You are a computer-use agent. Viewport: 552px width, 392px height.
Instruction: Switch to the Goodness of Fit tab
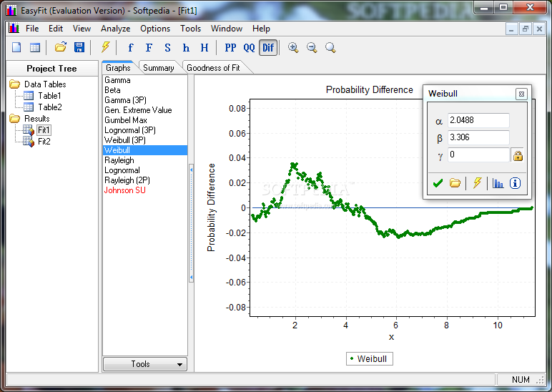[x=213, y=68]
